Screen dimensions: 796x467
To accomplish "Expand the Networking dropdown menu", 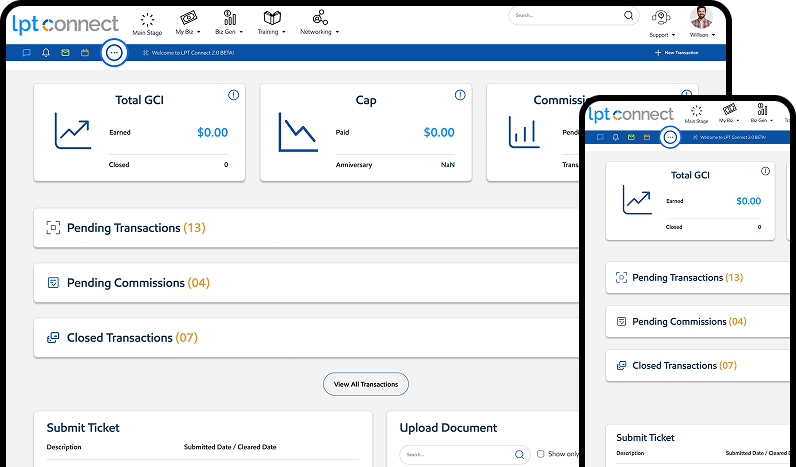I will pyautogui.click(x=319, y=23).
